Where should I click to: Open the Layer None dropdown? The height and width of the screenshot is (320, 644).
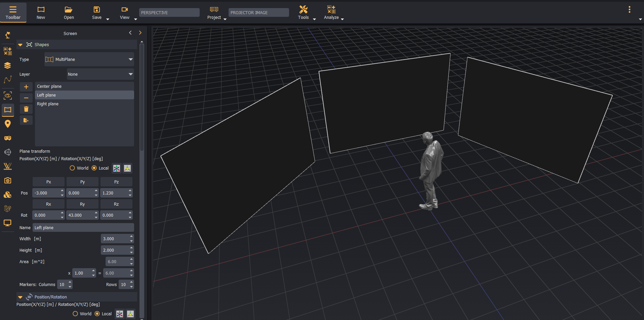[x=100, y=74]
